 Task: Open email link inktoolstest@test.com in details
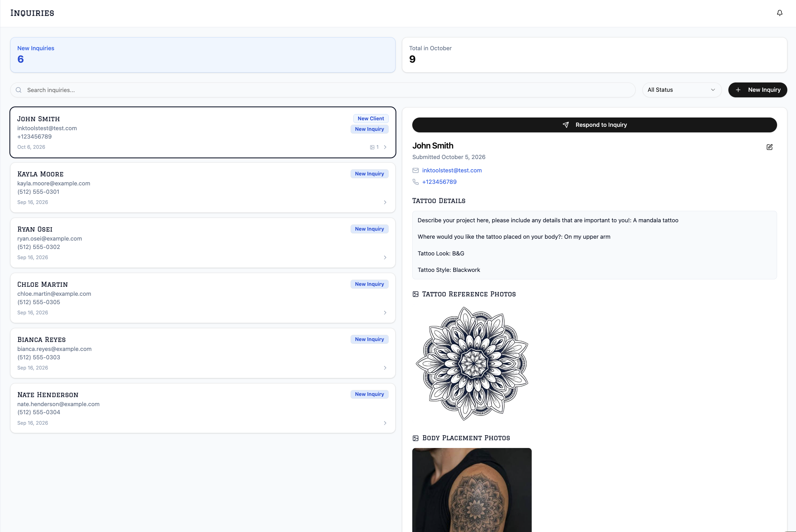[452, 170]
